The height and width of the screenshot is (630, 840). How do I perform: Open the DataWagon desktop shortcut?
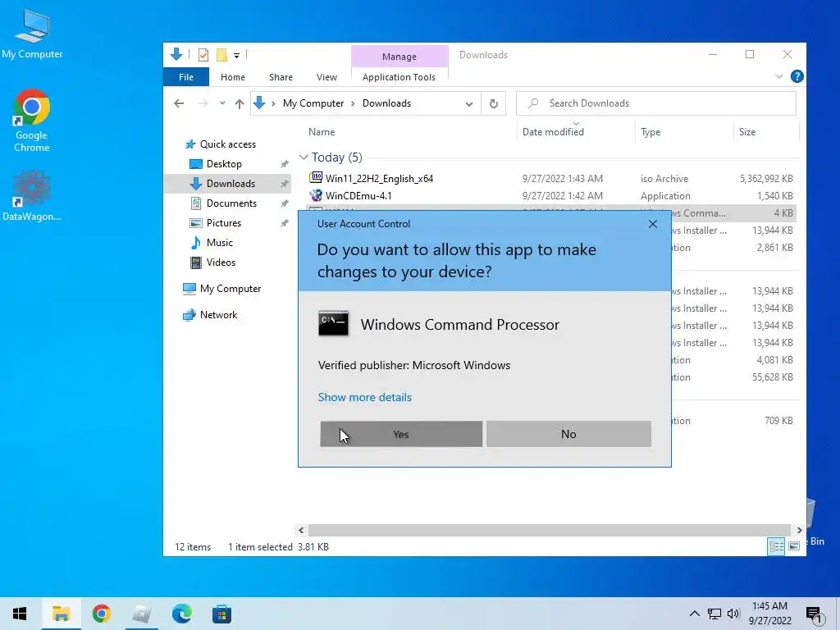(x=32, y=196)
